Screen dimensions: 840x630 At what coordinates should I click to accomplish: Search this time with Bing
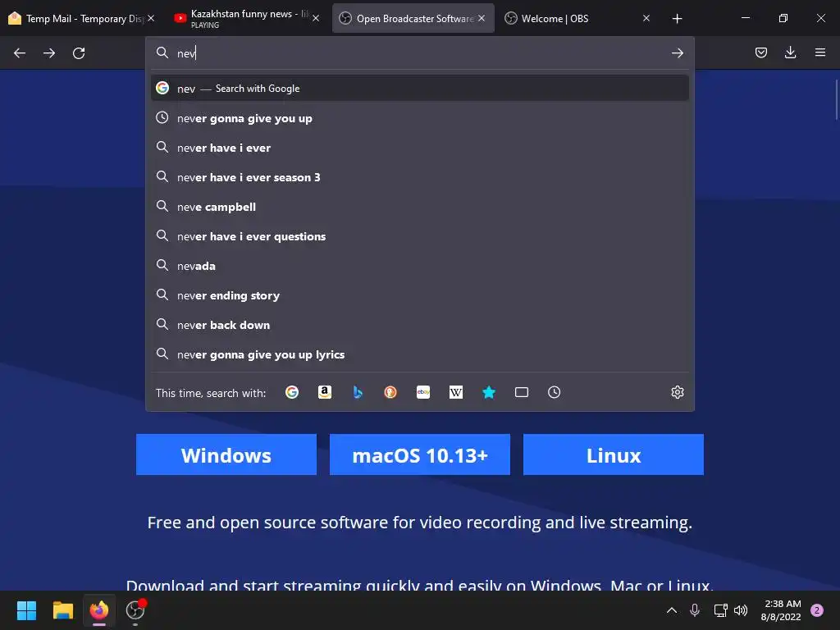[x=358, y=392]
